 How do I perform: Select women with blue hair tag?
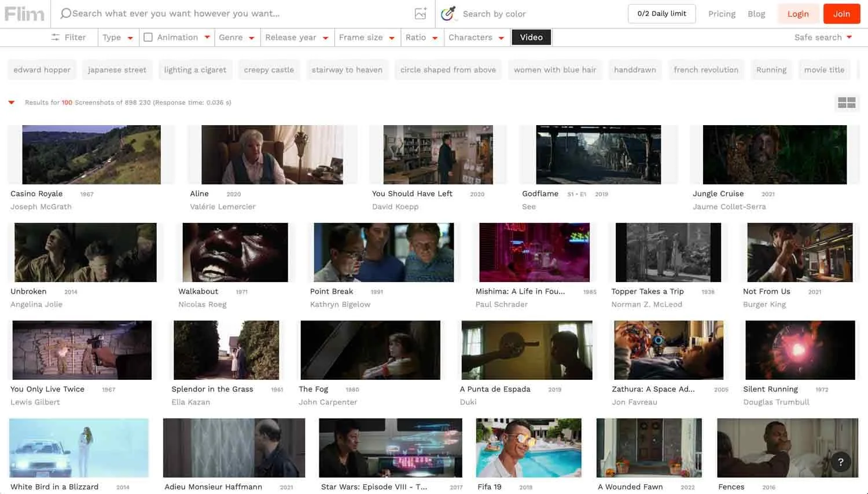[x=555, y=69]
